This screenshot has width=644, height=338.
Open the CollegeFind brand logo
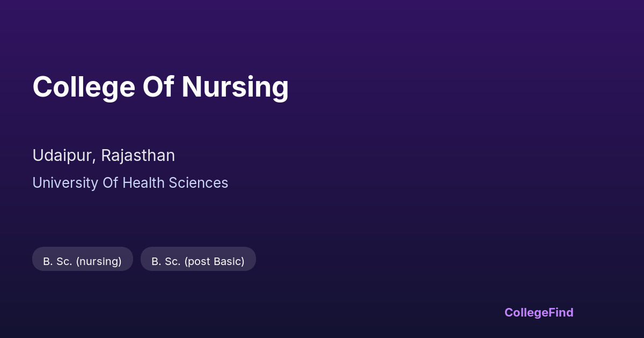(539, 312)
